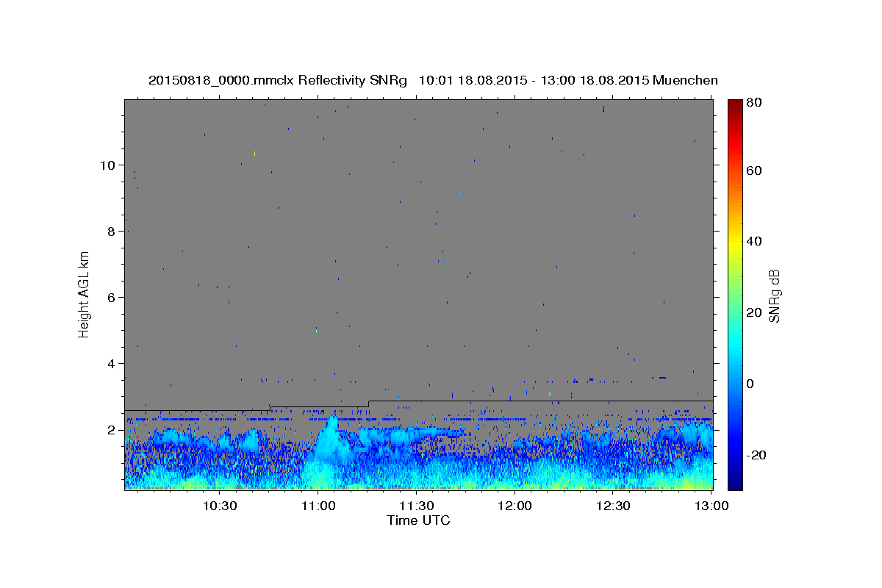The image size is (882, 588).
Task: Click the tall cloud plume near 11:00
Action: [329, 441]
